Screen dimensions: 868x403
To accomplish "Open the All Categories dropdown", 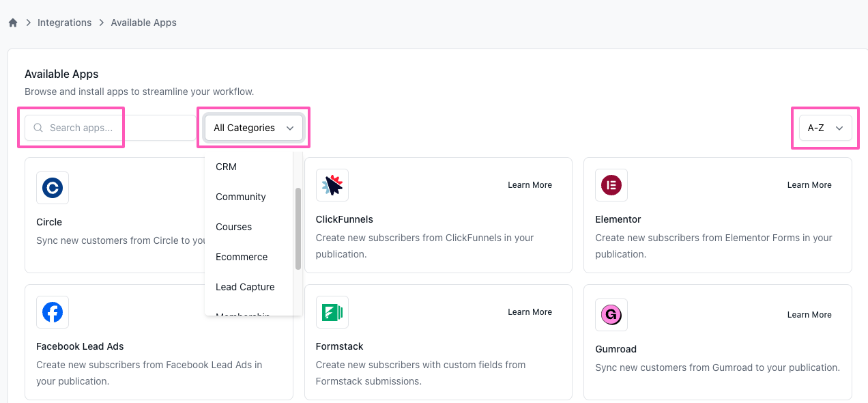I will [x=253, y=128].
